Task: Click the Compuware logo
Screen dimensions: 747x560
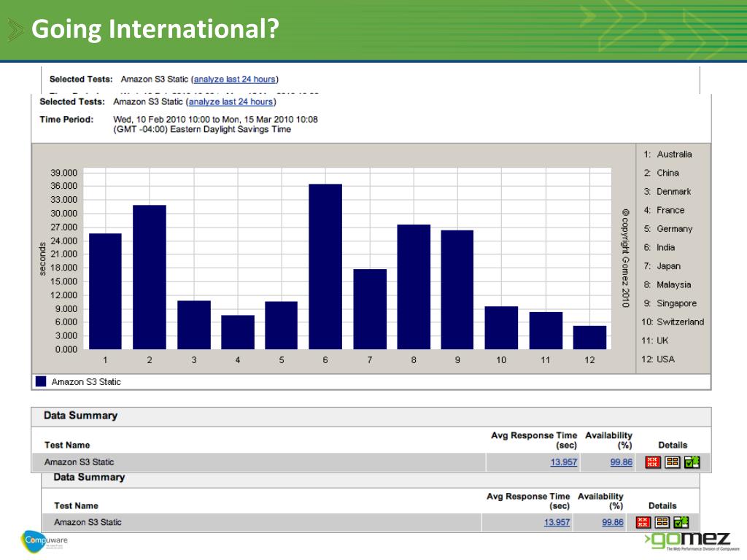Action: (44, 541)
